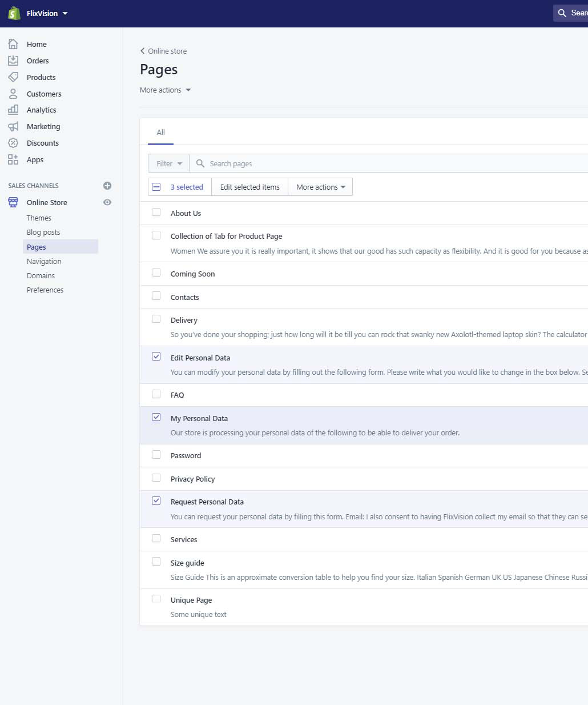Click the Orders inbox icon
This screenshot has width=588, height=705.
pos(13,61)
